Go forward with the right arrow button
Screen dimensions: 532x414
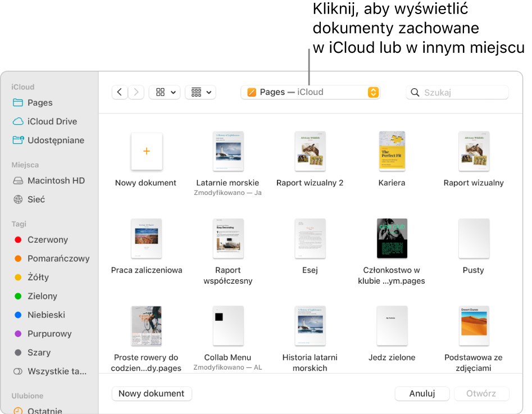pos(136,92)
